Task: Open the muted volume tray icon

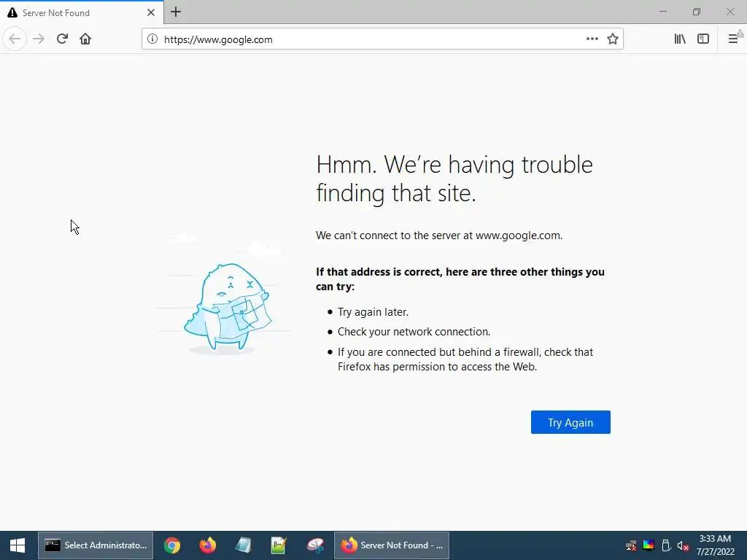Action: pos(683,545)
